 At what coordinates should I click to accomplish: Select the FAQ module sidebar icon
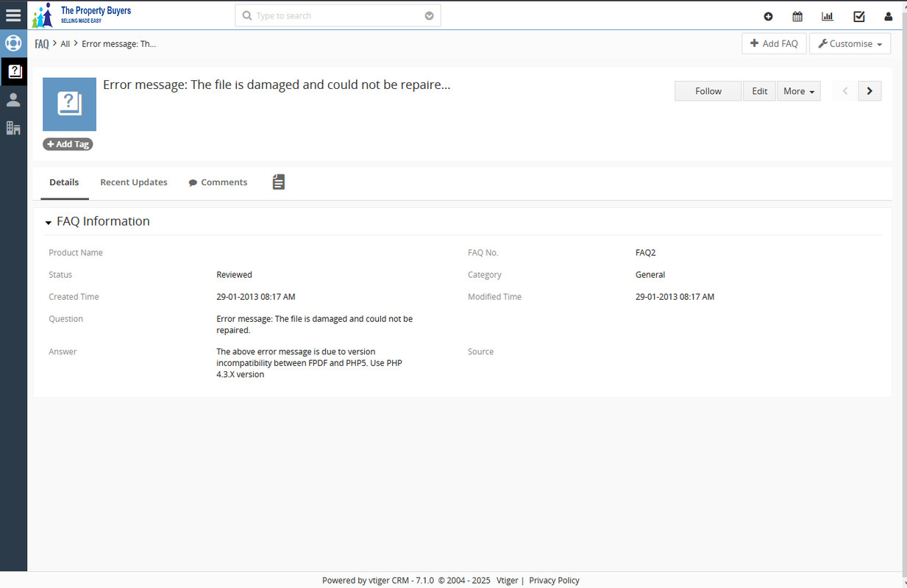[x=13, y=71]
